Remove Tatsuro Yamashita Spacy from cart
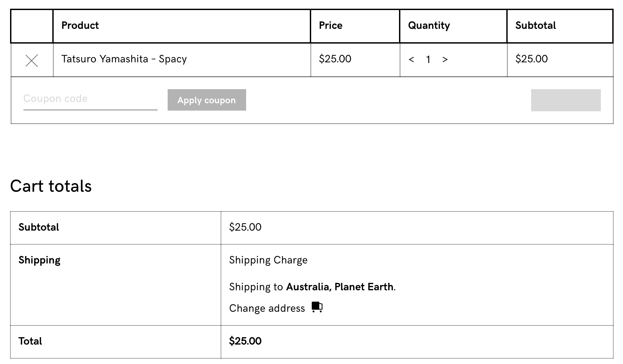 point(32,61)
